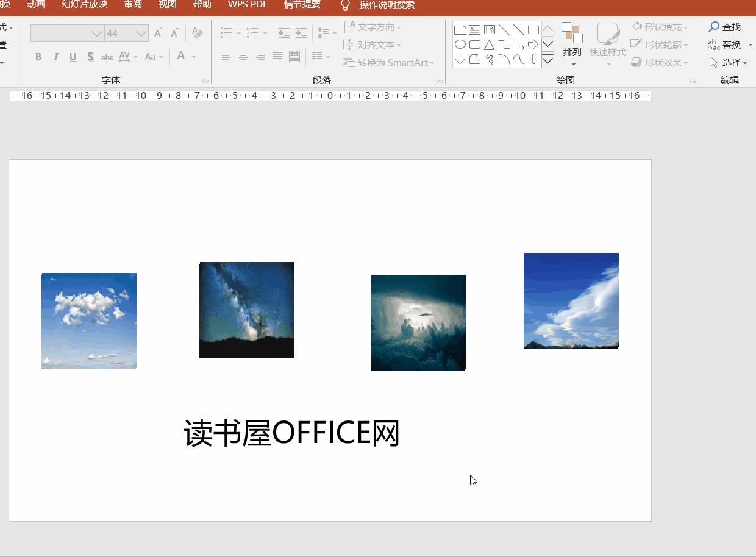Toggle italic formatting

point(55,57)
